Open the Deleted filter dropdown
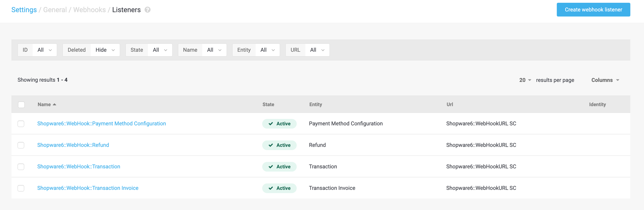Screen dimensions: 644x210 tap(105, 50)
